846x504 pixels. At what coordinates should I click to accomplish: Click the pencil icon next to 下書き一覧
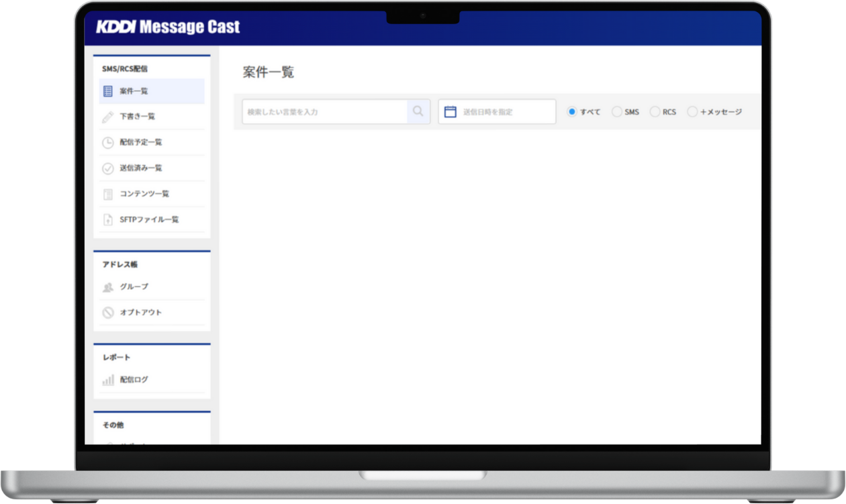tap(108, 116)
